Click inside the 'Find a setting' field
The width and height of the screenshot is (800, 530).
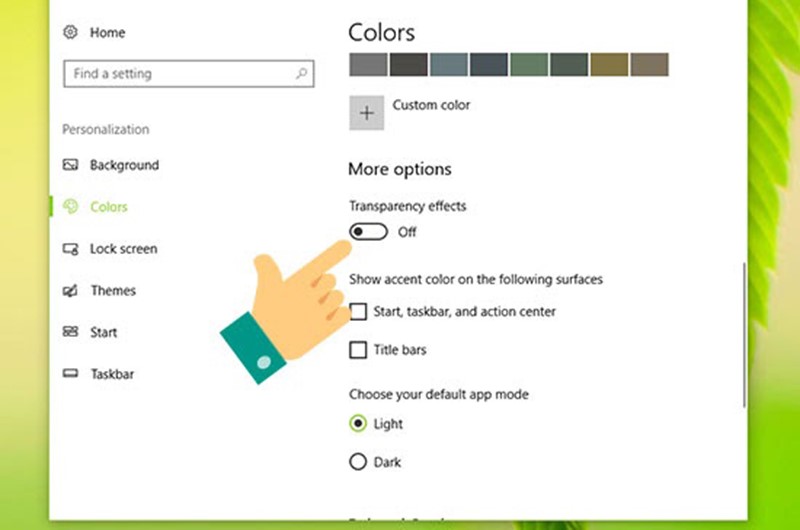[x=175, y=74]
